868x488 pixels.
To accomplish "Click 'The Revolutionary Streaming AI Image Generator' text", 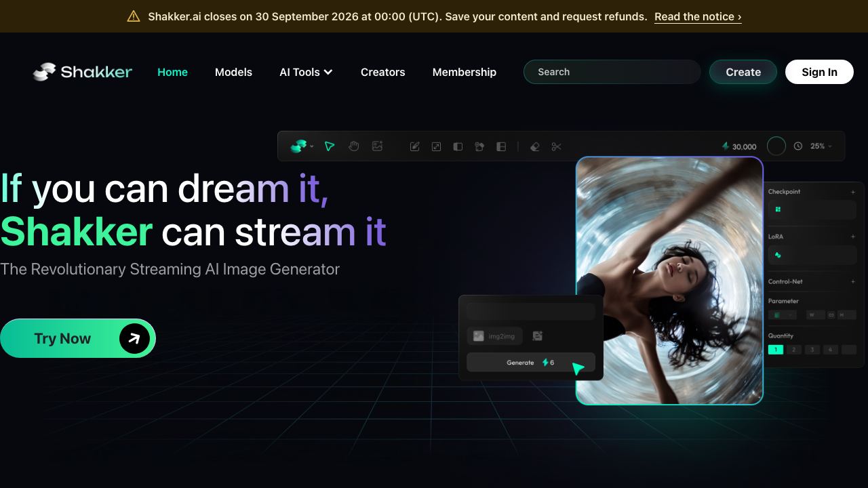I will pos(170,269).
